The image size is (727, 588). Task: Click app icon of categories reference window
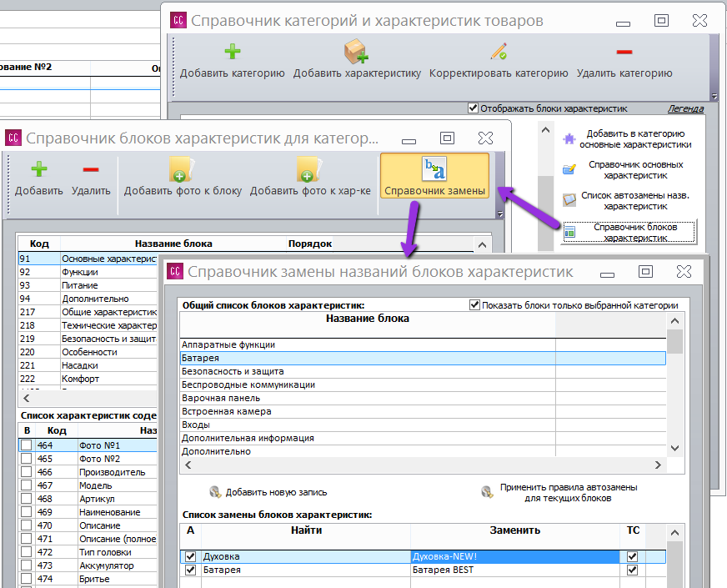pyautogui.click(x=178, y=20)
